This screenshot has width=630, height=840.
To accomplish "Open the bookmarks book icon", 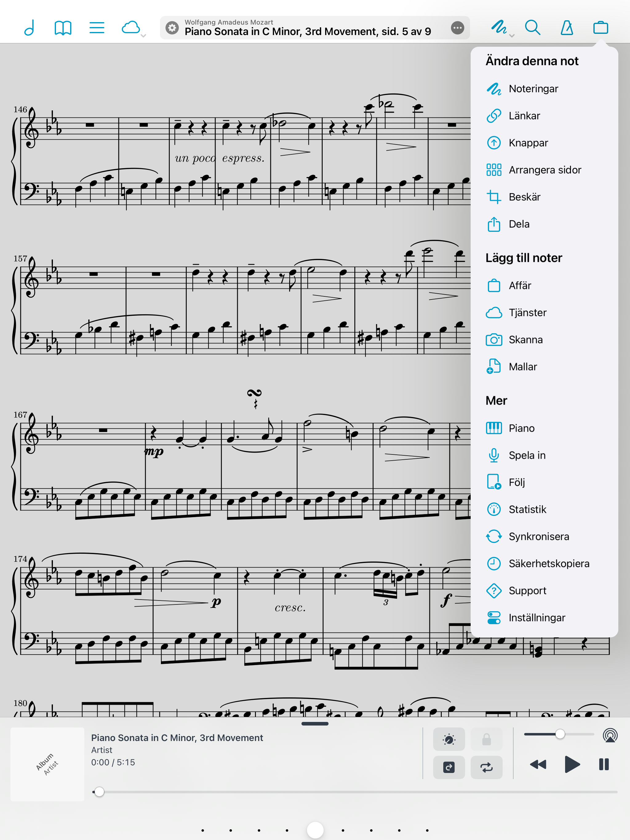I will coord(63,28).
